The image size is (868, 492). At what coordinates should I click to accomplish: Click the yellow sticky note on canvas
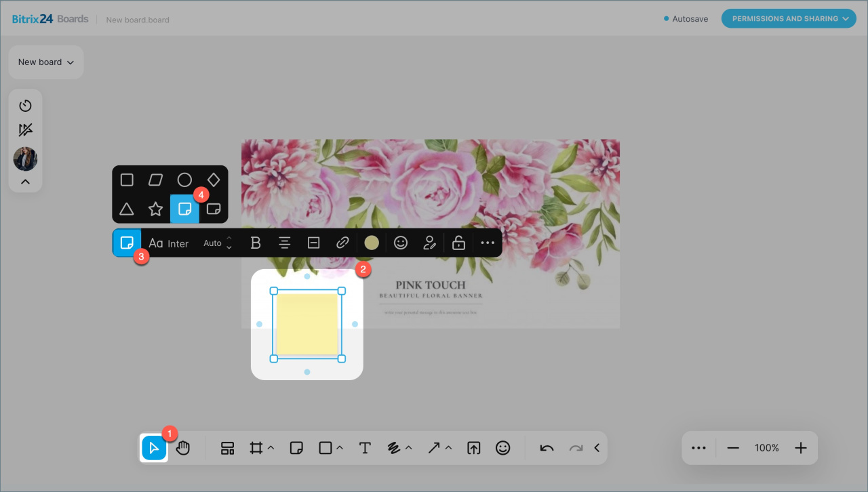click(307, 324)
